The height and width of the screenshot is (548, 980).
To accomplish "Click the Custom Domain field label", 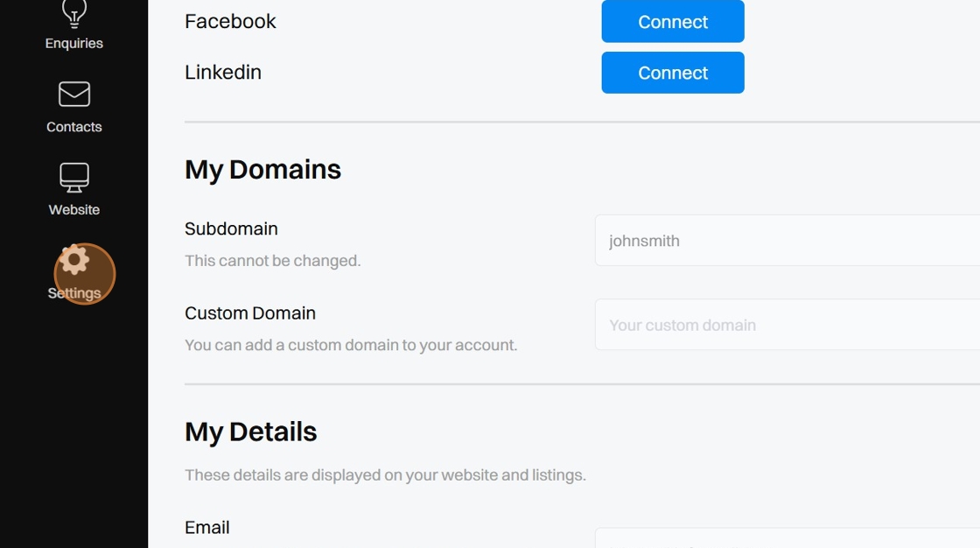I will (x=250, y=313).
